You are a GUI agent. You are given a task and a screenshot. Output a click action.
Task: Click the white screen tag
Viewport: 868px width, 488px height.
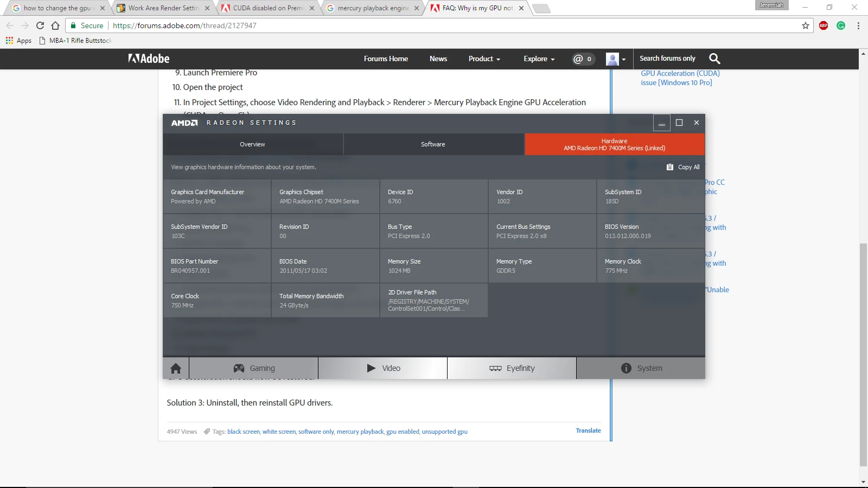(279, 432)
